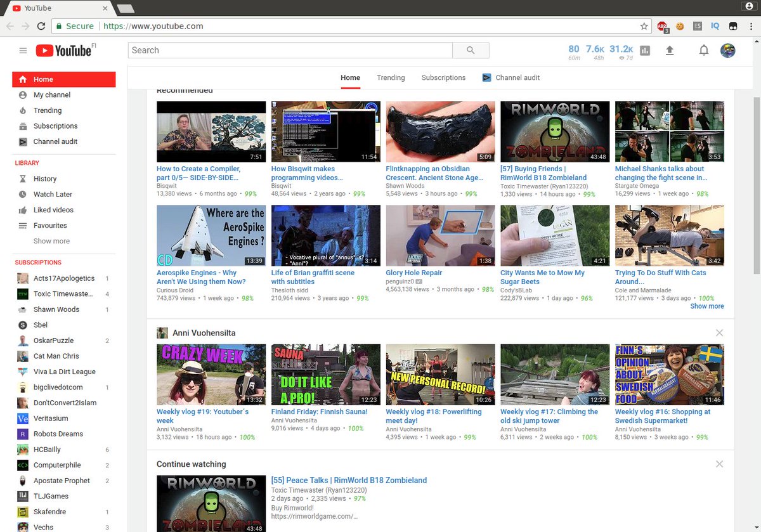Open 'How Bisqwit makes programming videos' title
This screenshot has width=761, height=532.
307,173
